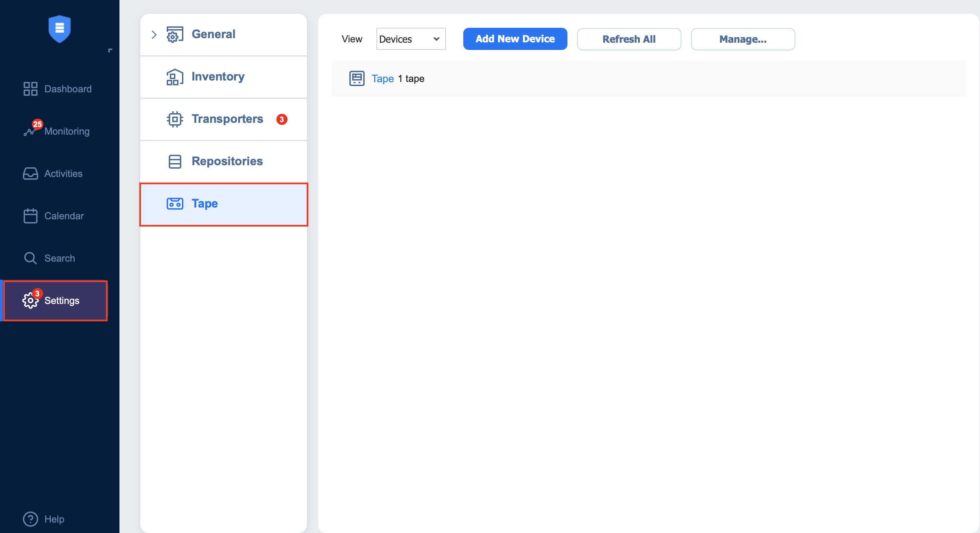Click the View label
980x533 pixels.
coord(352,39)
